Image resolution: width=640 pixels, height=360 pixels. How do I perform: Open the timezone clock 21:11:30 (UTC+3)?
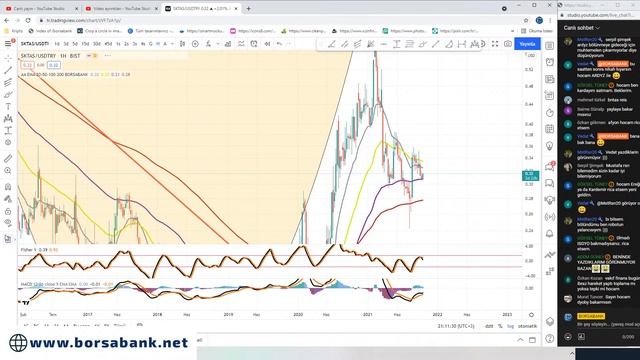(456, 326)
